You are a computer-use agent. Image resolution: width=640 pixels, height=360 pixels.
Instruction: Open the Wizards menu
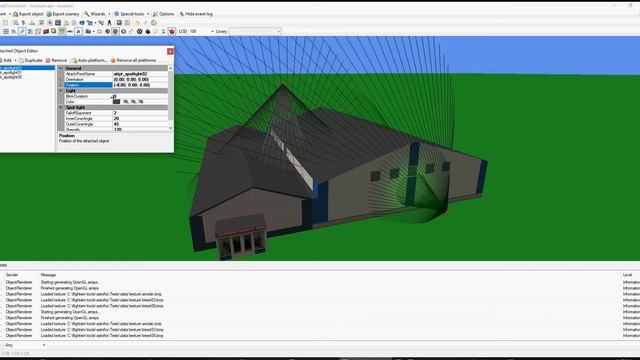click(x=95, y=14)
